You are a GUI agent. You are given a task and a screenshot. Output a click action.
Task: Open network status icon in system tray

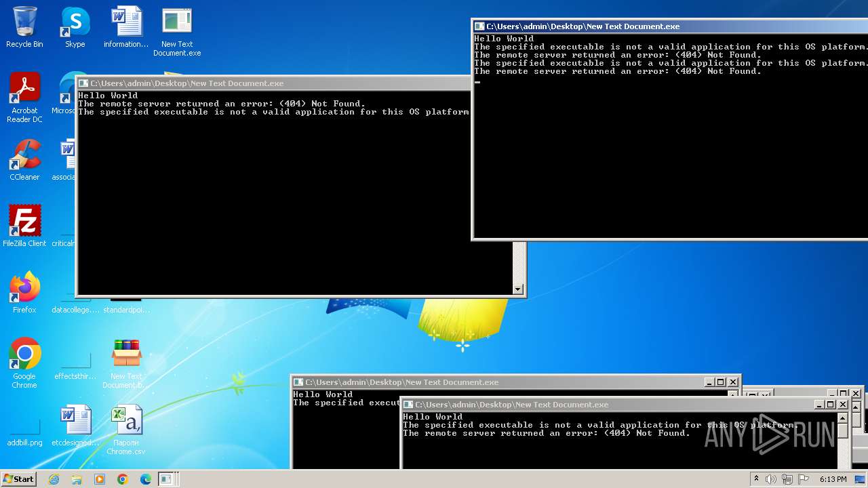787,479
